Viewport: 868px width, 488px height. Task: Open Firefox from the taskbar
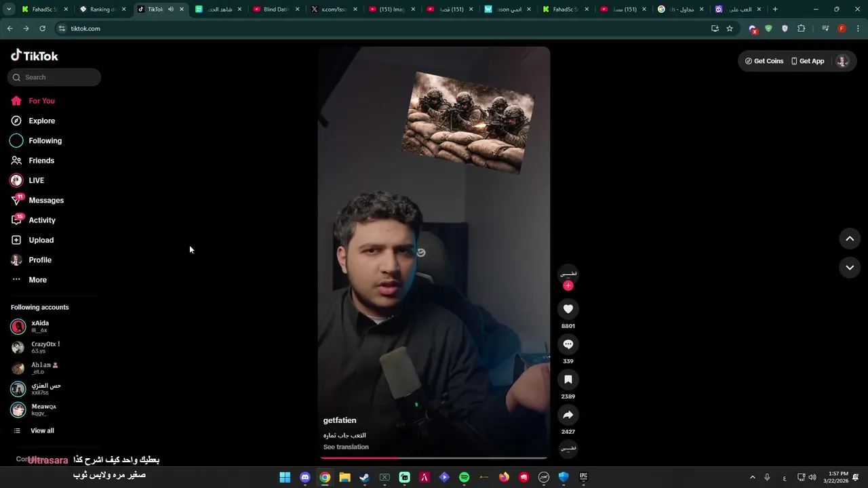[x=504, y=477]
